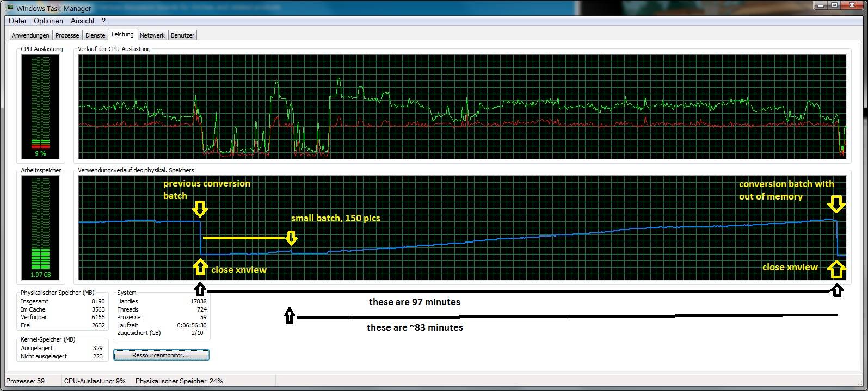Click the Threads value 724

(x=201, y=309)
